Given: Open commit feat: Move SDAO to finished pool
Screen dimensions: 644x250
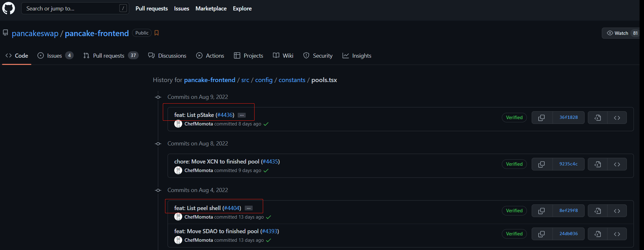Looking at the screenshot, I should [x=216, y=231].
